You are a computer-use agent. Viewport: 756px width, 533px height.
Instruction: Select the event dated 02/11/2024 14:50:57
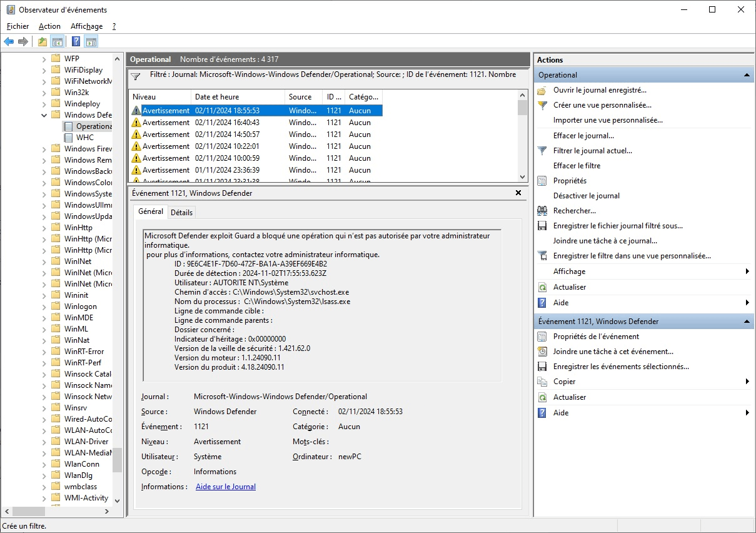255,135
